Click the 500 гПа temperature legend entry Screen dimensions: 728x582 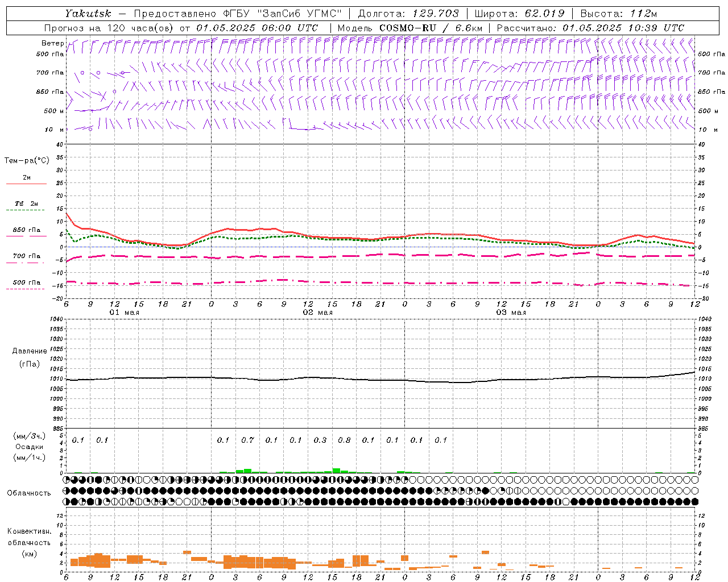(x=27, y=282)
